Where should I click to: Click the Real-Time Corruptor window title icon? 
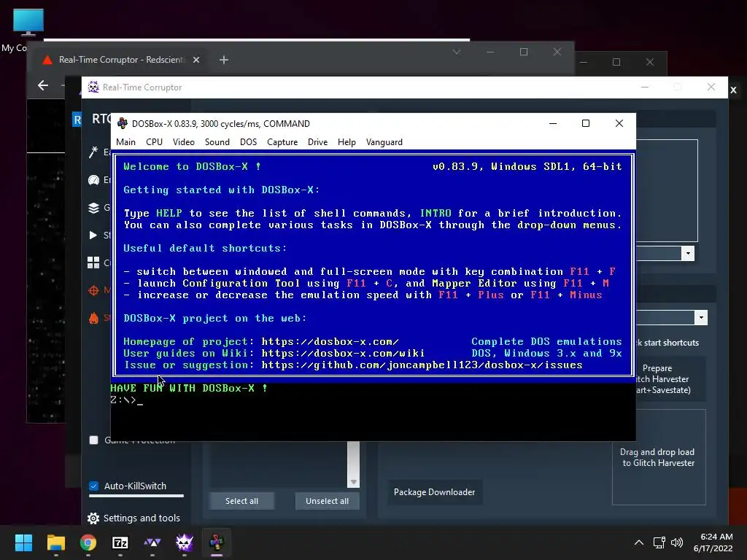(93, 87)
